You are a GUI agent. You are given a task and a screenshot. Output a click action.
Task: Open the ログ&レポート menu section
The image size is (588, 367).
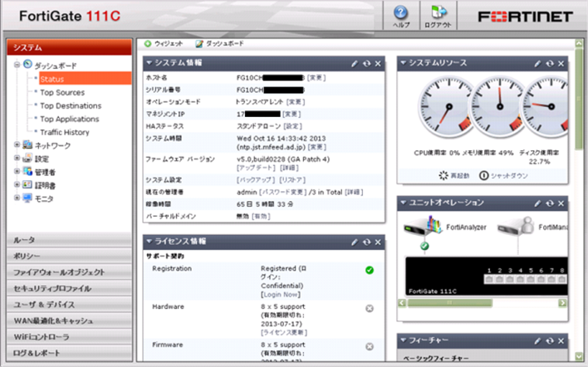coord(70,353)
